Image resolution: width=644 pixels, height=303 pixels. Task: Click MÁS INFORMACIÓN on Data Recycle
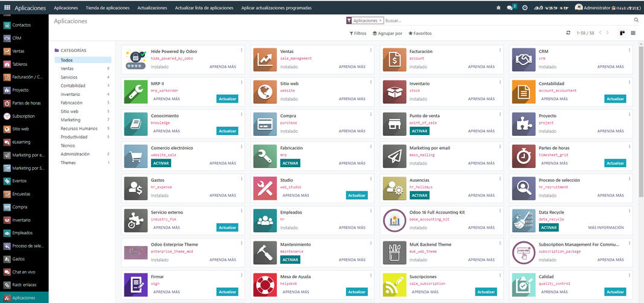(x=606, y=228)
